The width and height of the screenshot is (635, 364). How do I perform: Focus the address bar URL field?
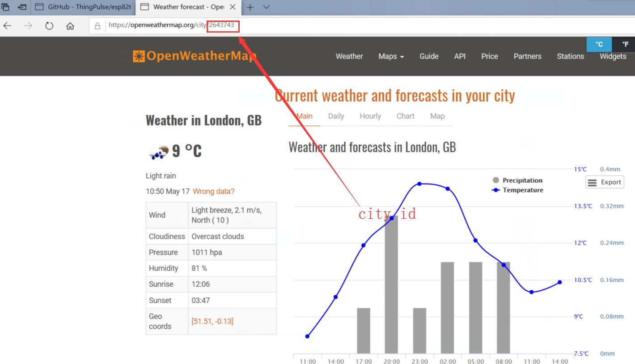(x=362, y=25)
